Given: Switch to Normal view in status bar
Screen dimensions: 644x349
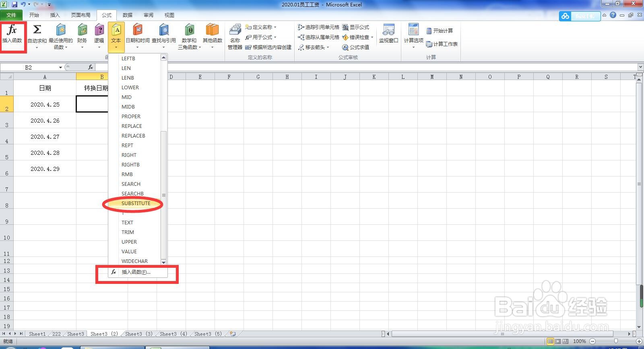Looking at the screenshot, I should pyautogui.click(x=550, y=341).
